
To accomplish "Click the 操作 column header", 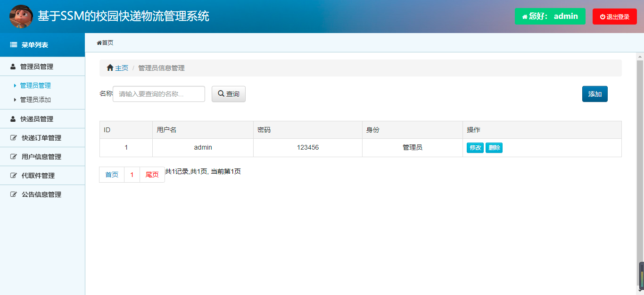I will pyautogui.click(x=542, y=130).
